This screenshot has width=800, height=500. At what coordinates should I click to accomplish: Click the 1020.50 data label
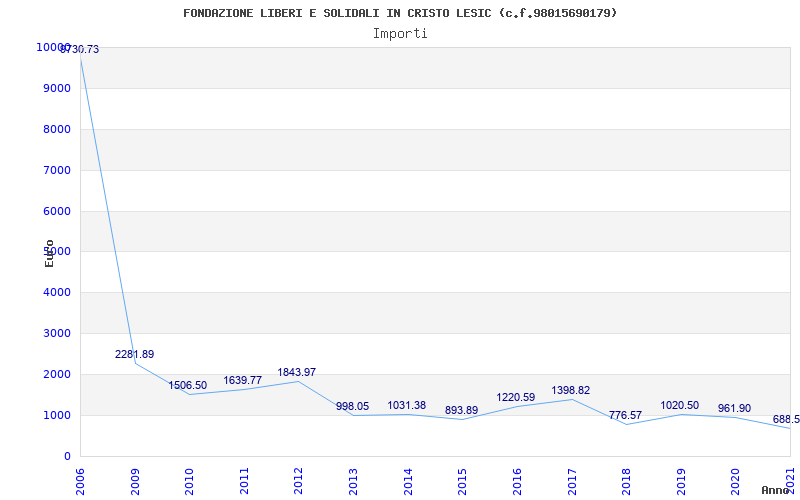(680, 405)
